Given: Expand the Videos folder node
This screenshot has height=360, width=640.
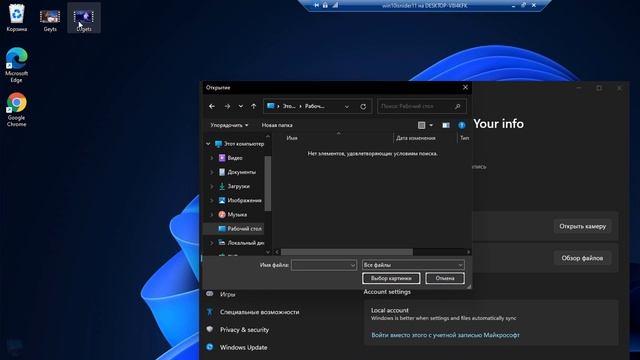Looking at the screenshot, I should (211, 158).
